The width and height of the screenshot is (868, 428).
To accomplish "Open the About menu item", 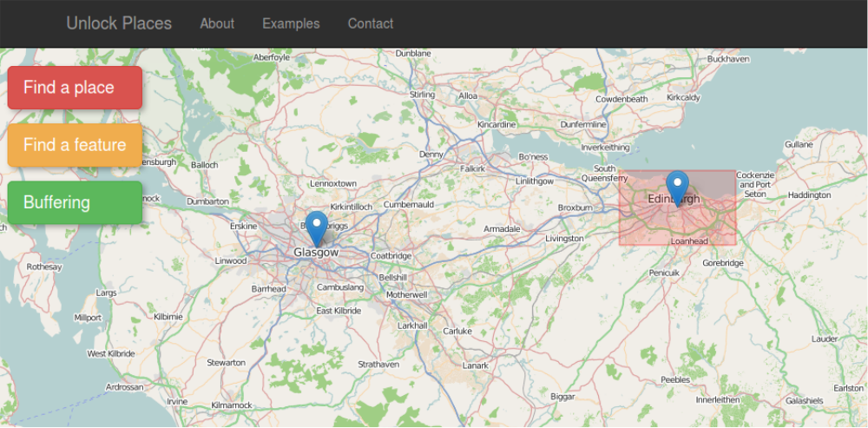I will (x=217, y=23).
